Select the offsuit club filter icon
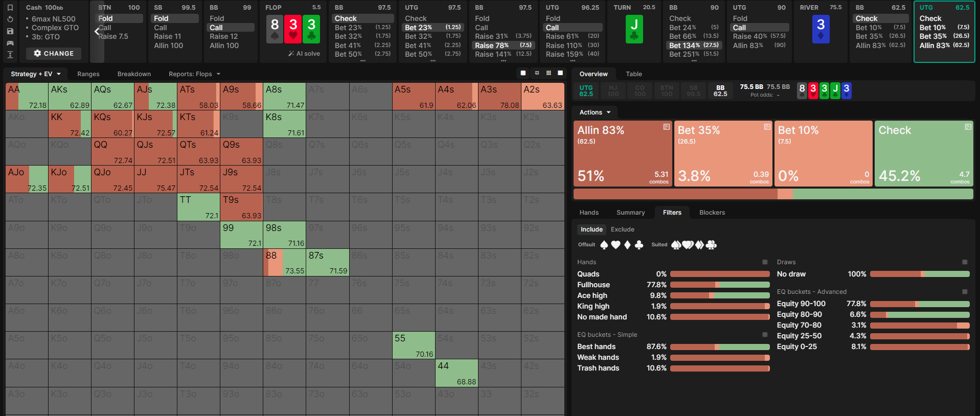This screenshot has height=416, width=980. [x=639, y=245]
